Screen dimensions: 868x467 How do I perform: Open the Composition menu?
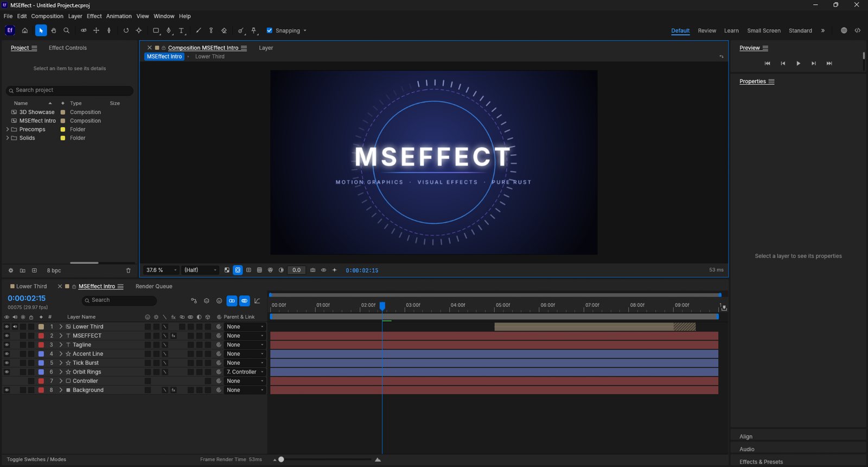coord(47,16)
